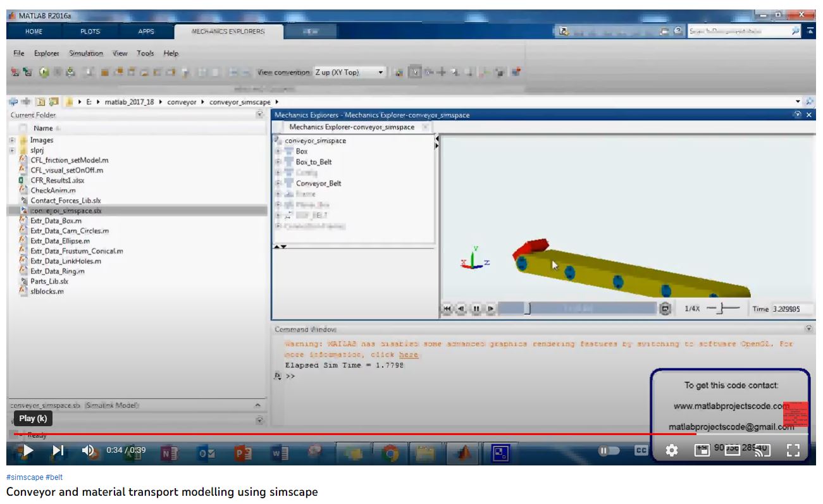
Task: Toggle the autoplay switch
Action: [x=610, y=450]
